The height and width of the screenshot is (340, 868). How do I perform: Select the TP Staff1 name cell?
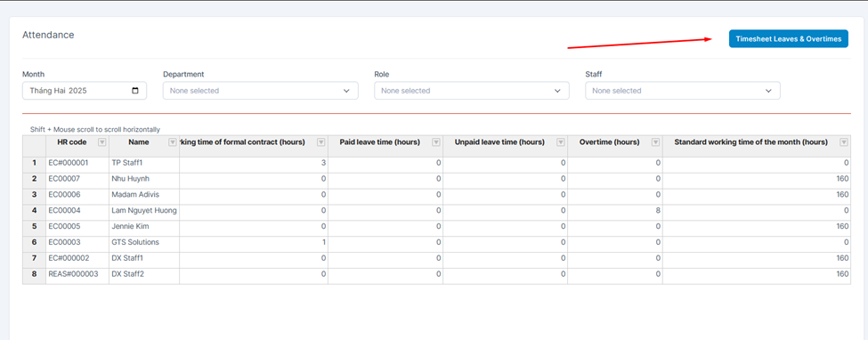(144, 164)
